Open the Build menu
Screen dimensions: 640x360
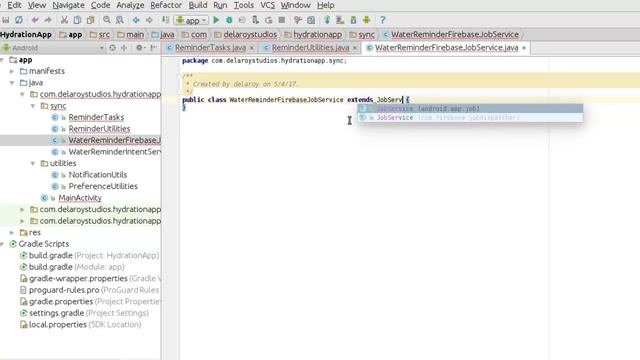(198, 5)
